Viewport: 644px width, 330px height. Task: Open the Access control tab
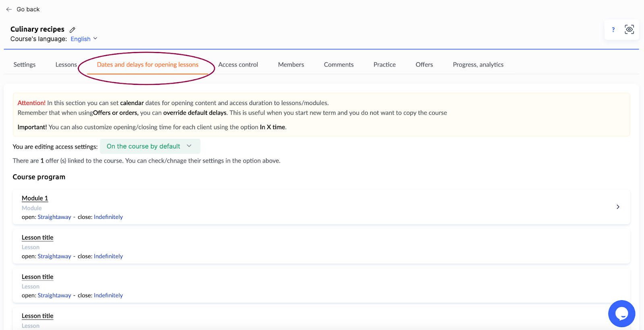[238, 65]
